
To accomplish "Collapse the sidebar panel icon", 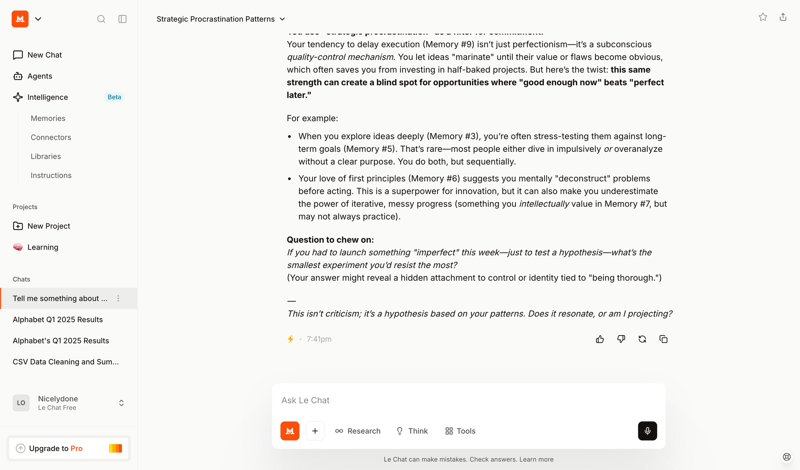I will (123, 19).
